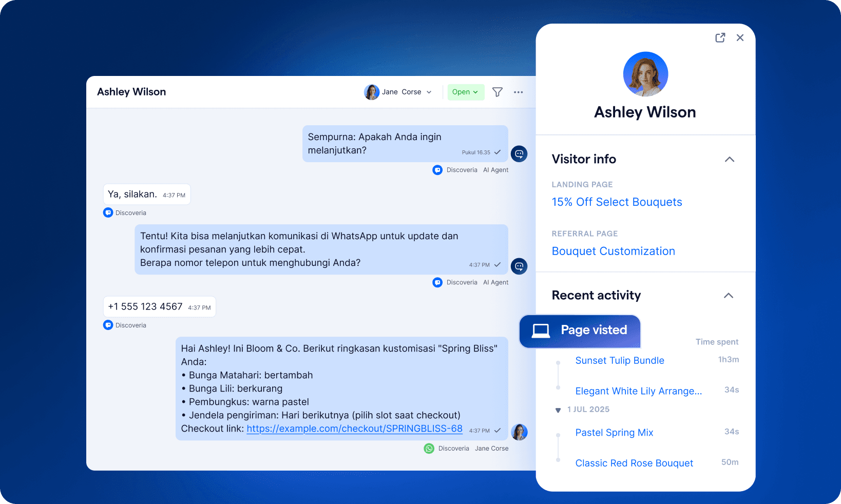This screenshot has width=841, height=504.
Task: Collapse the Visitor info section
Action: (730, 159)
